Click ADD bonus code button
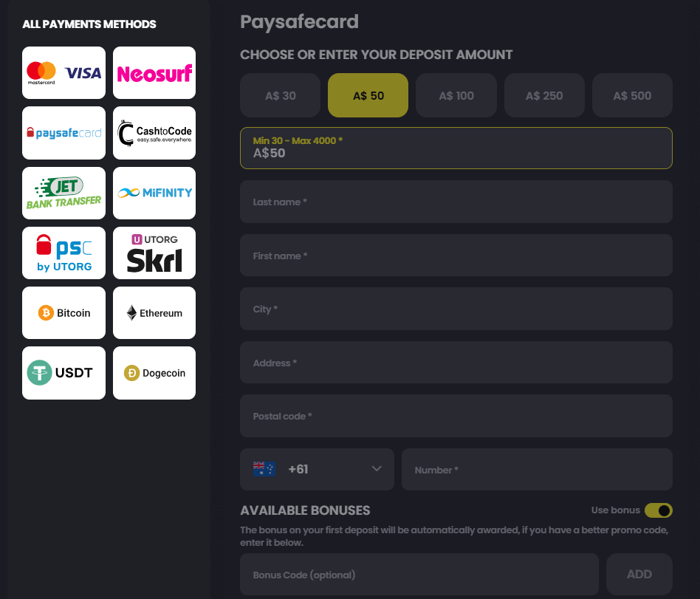Image resolution: width=700 pixels, height=599 pixels. coord(639,575)
